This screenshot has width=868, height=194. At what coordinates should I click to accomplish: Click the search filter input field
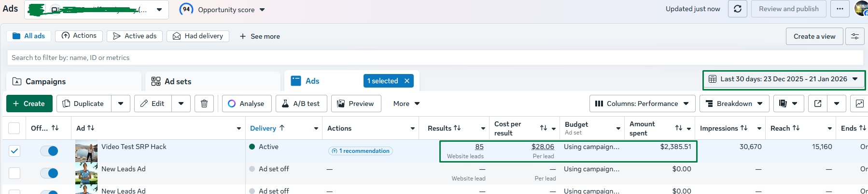coord(435,58)
